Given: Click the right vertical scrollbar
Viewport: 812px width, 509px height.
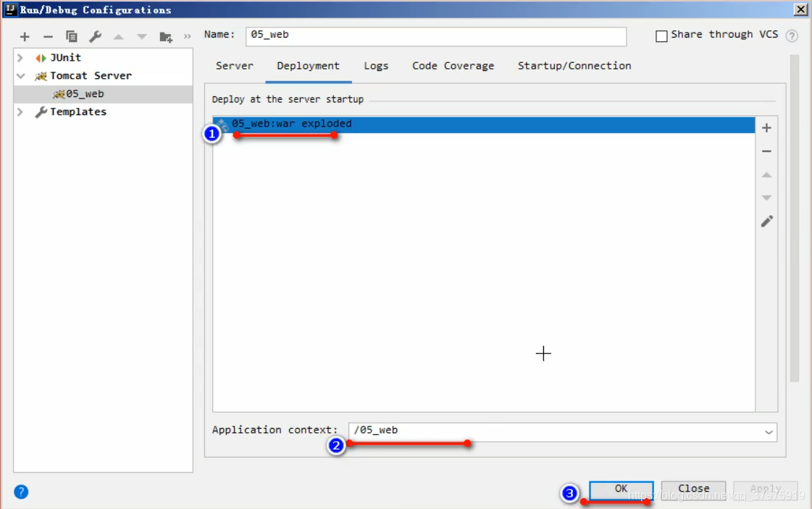Looking at the screenshot, I should coord(795,217).
